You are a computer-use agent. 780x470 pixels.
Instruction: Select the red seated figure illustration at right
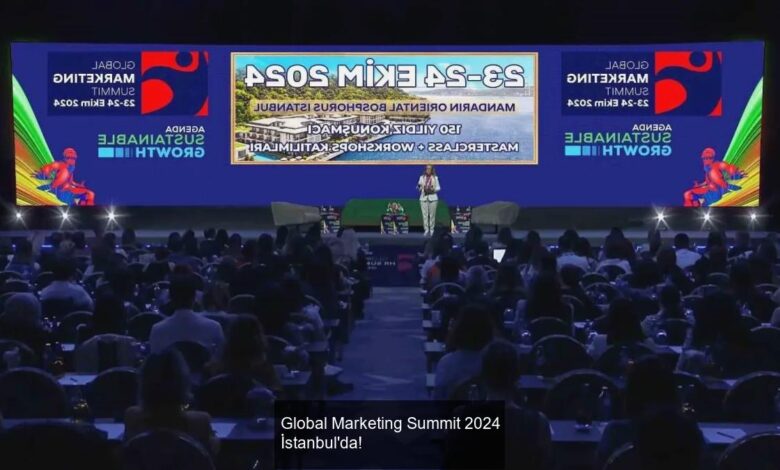[x=714, y=177]
